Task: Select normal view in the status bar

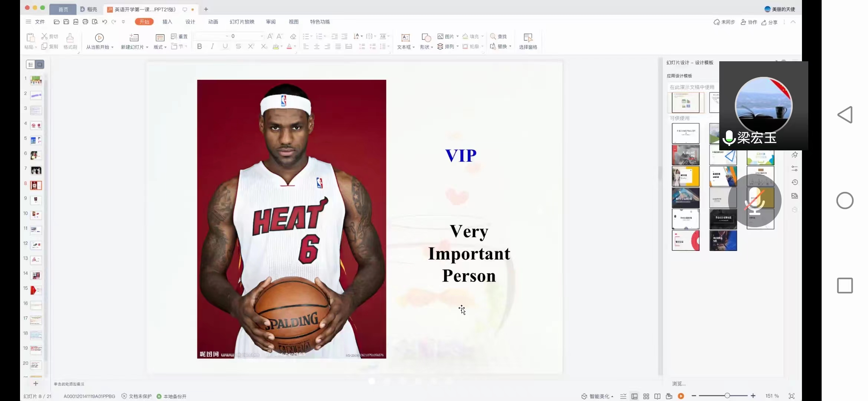Action: (x=635, y=396)
